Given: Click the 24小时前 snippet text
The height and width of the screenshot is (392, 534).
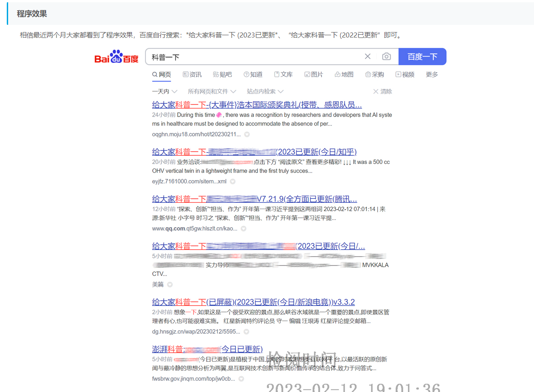Looking at the screenshot, I should 272,119.
